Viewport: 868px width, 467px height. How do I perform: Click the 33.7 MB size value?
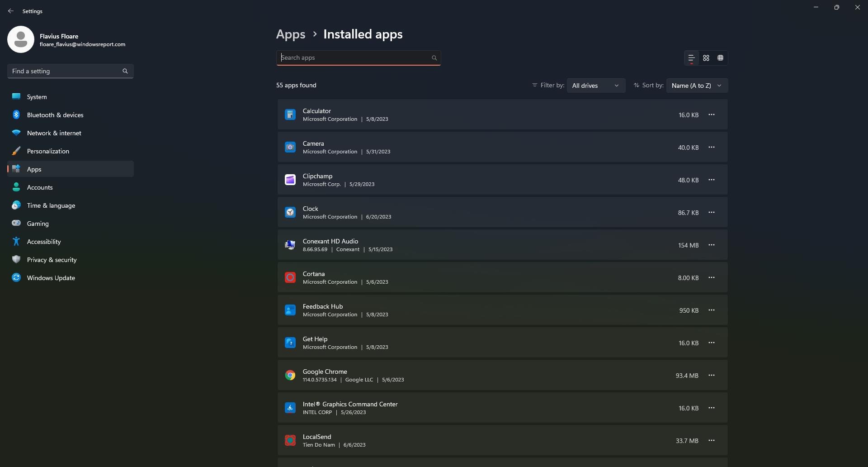click(687, 441)
